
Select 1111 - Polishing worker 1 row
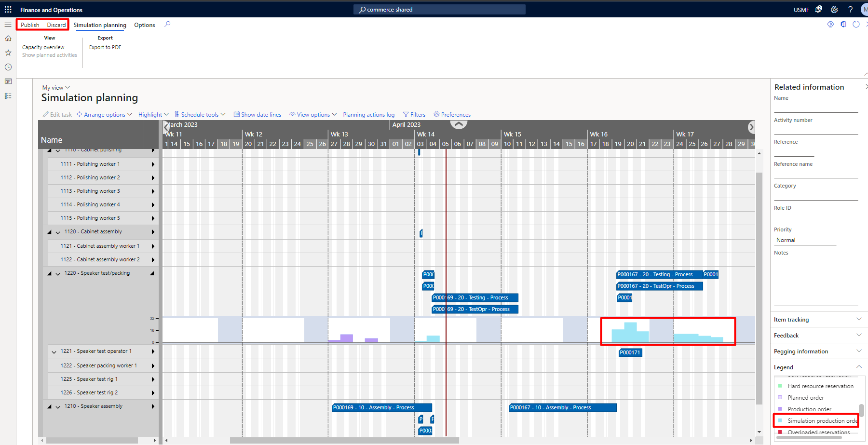coord(102,164)
